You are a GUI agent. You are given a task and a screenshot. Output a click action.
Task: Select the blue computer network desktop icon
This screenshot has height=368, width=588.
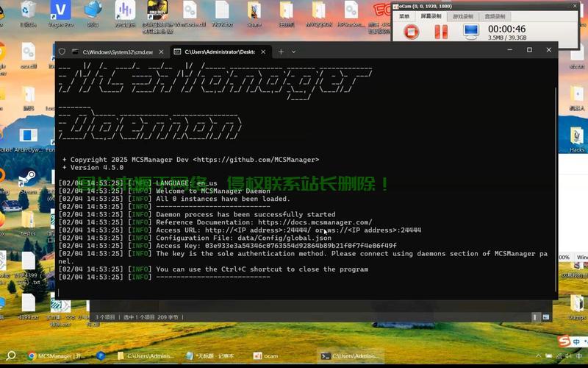(93, 14)
